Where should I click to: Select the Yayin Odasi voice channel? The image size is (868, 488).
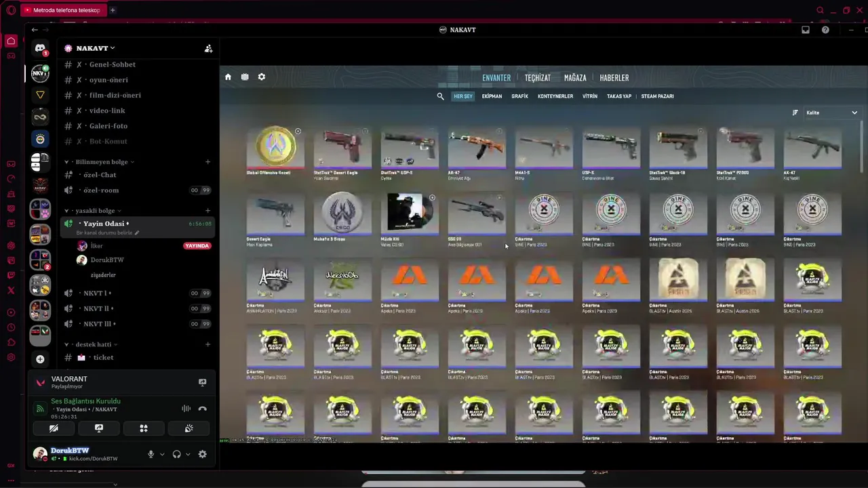(x=138, y=227)
